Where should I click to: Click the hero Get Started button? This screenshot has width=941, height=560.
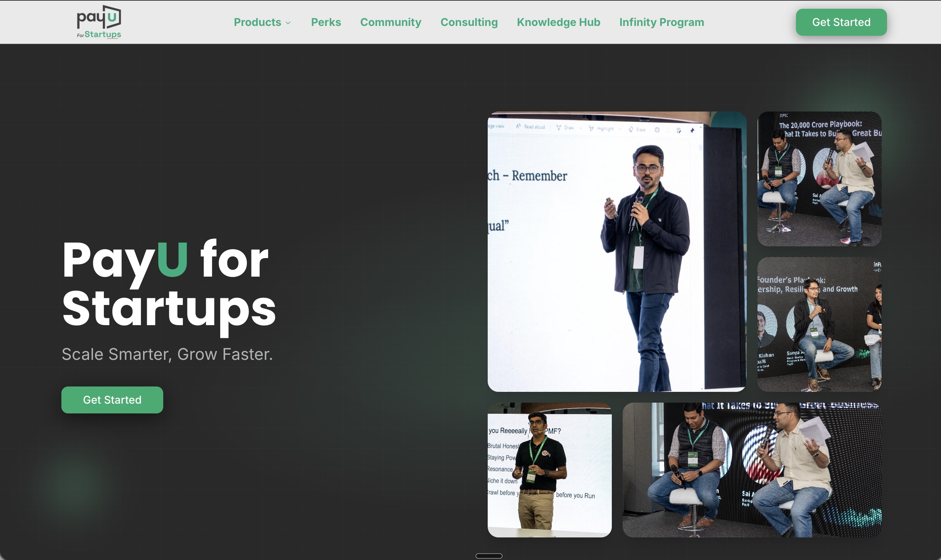pyautogui.click(x=112, y=400)
